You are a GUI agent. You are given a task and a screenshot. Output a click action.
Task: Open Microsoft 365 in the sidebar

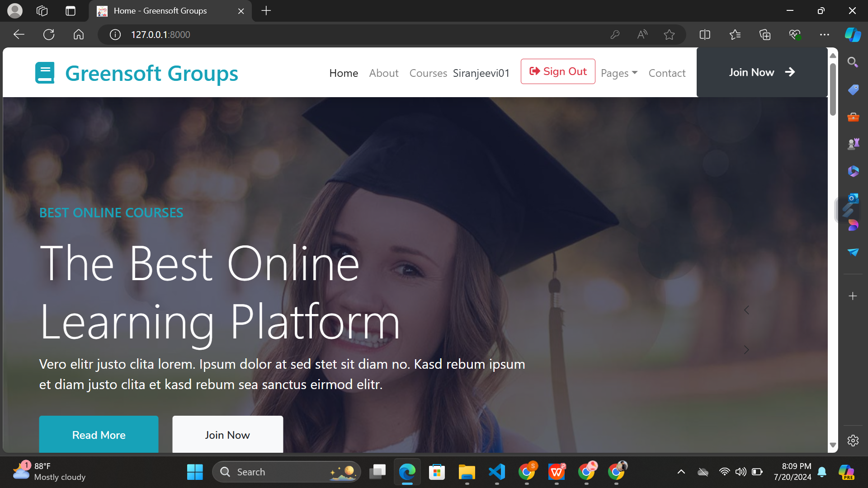(x=853, y=171)
